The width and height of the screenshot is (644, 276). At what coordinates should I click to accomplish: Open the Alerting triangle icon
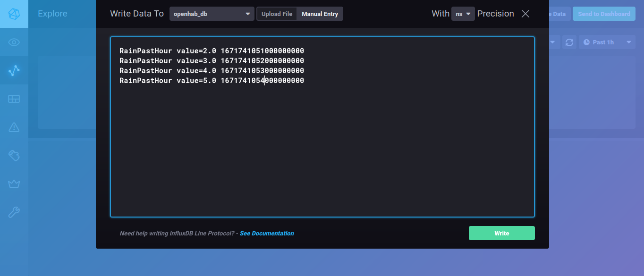tap(14, 127)
